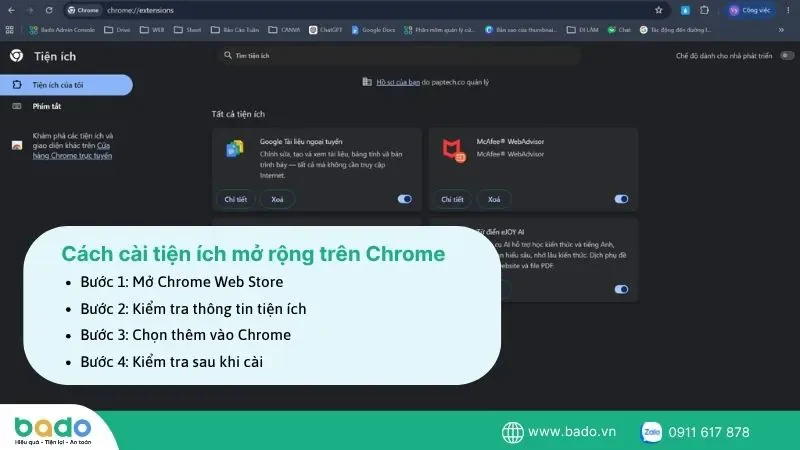Disable the Từ điển eJOY AI extension
The height and width of the screenshot is (450, 800).
[x=621, y=289]
